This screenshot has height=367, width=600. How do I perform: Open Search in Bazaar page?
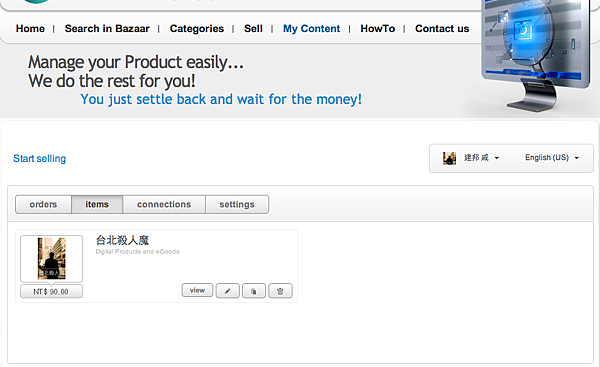coord(107,29)
